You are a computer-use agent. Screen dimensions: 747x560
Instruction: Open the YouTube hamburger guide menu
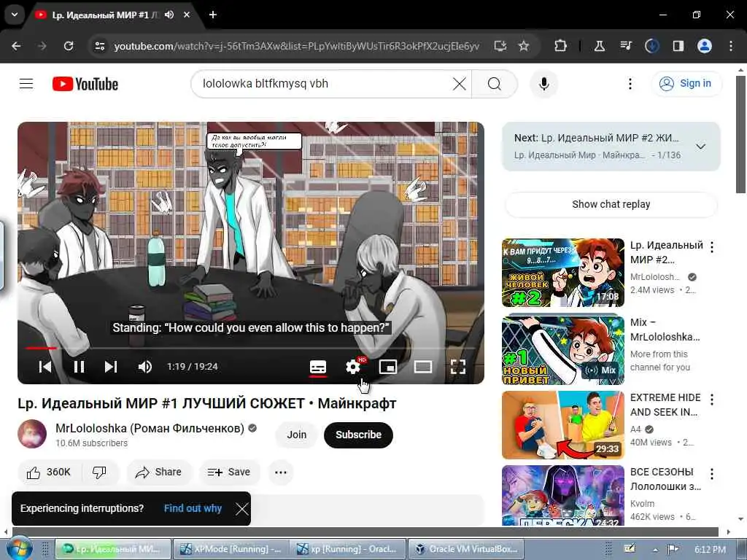(x=26, y=84)
